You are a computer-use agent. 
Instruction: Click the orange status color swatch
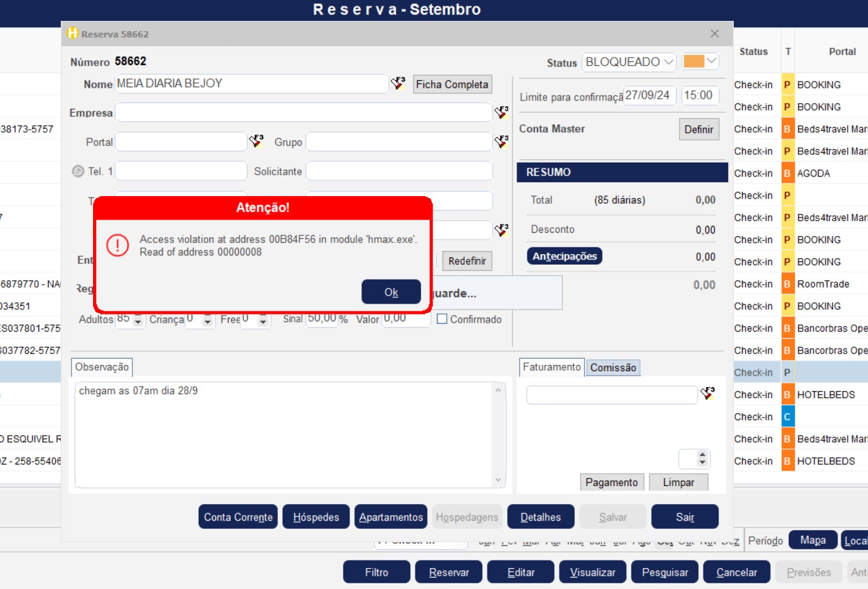pyautogui.click(x=693, y=61)
